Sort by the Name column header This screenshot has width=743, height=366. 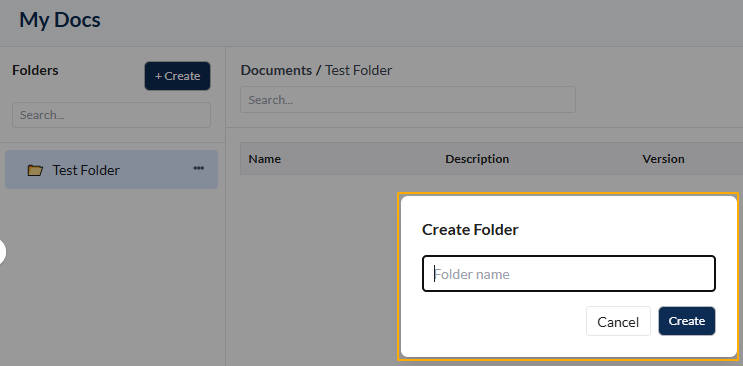[264, 159]
